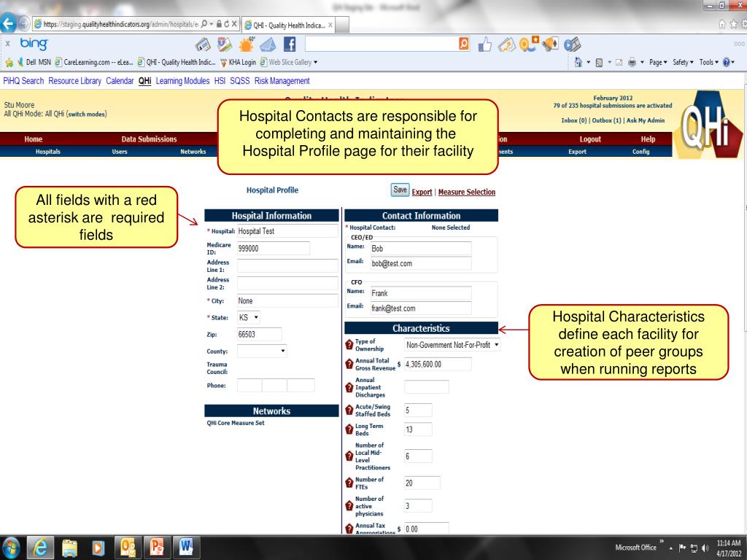Click the favorites star icon at top right
The image size is (747, 560).
[x=734, y=24]
